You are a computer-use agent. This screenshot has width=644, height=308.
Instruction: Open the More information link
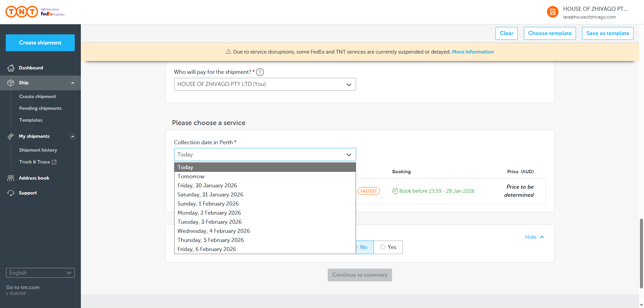[473, 52]
